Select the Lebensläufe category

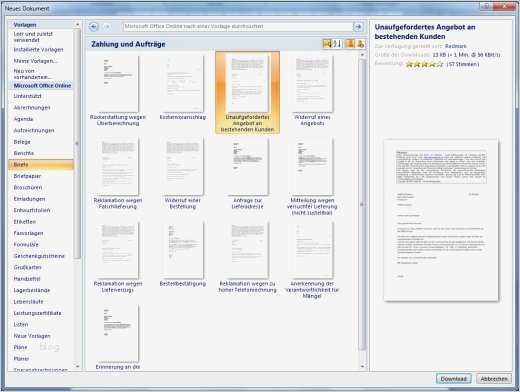click(28, 302)
